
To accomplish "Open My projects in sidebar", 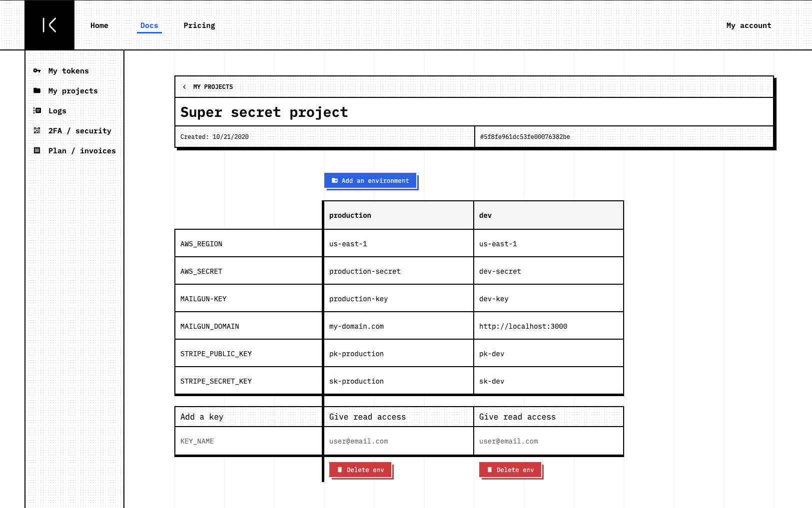I will [73, 91].
